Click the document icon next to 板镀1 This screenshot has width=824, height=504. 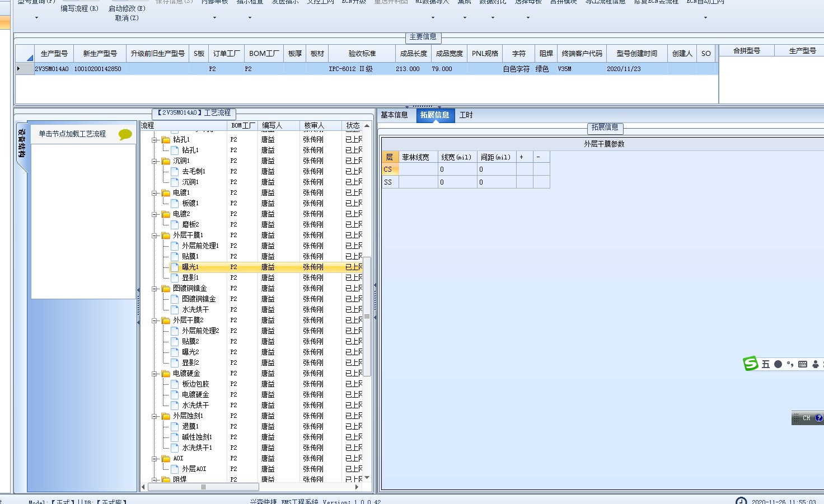(x=175, y=203)
